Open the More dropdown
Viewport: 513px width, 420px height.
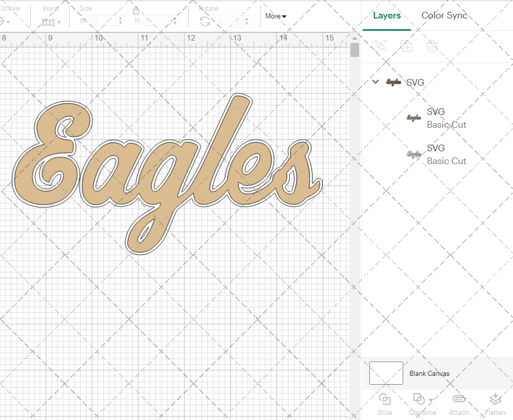[x=275, y=16]
